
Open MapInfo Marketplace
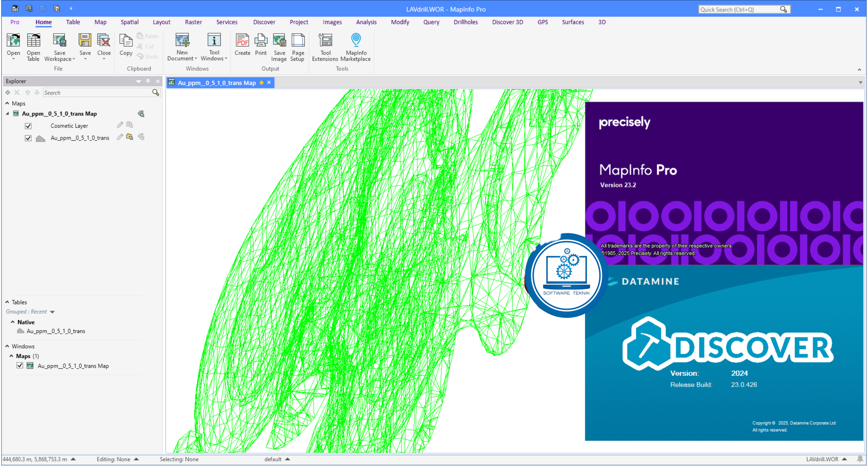pos(356,40)
